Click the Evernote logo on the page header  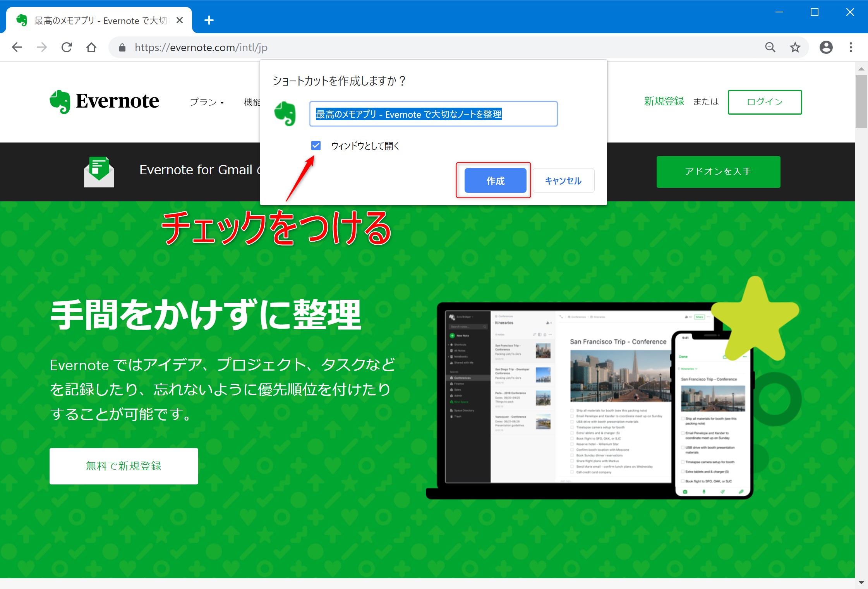105,101
